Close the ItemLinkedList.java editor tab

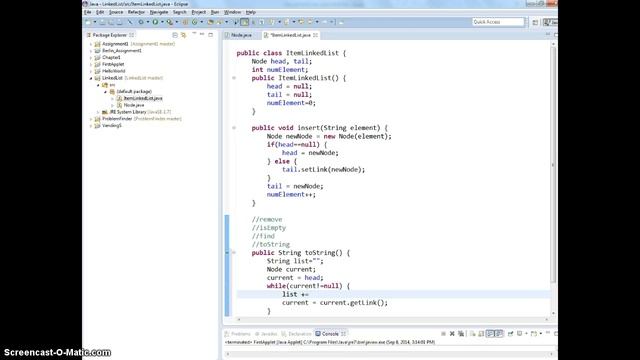[x=316, y=35]
